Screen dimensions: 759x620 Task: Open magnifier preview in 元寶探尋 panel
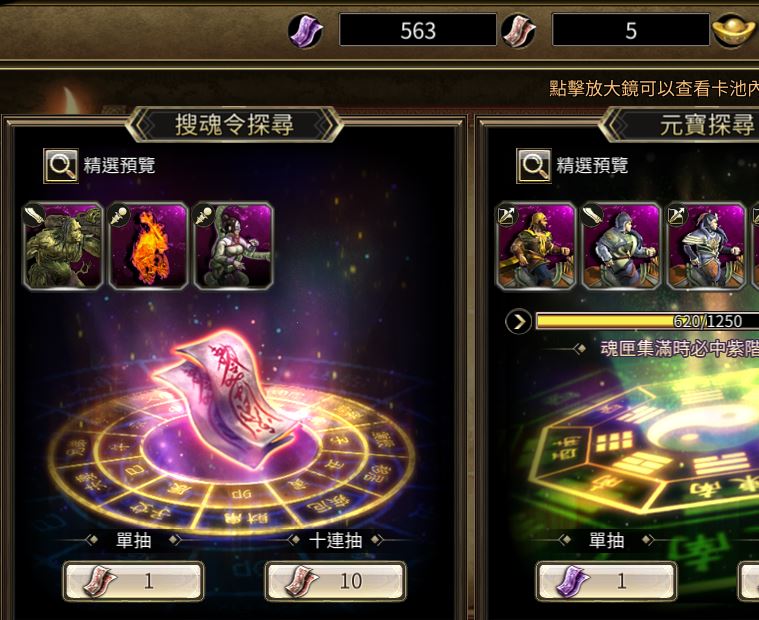click(x=533, y=166)
